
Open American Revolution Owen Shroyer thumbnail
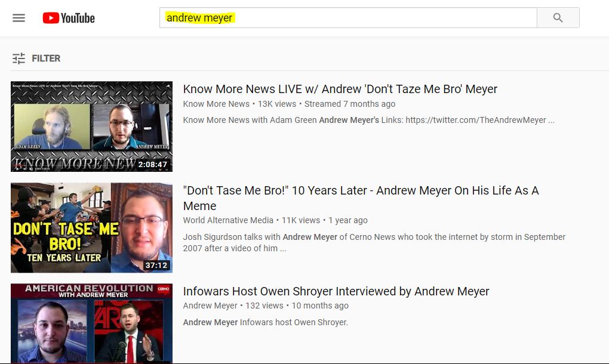point(92,323)
